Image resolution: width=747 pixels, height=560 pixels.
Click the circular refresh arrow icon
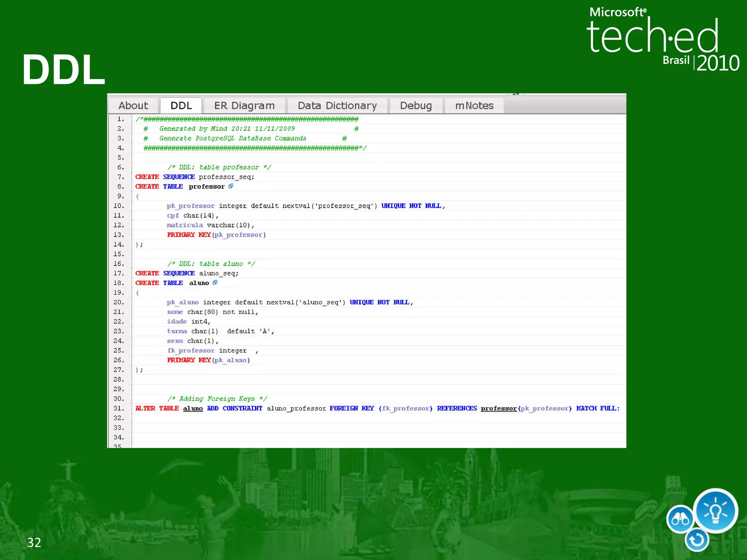point(697,540)
